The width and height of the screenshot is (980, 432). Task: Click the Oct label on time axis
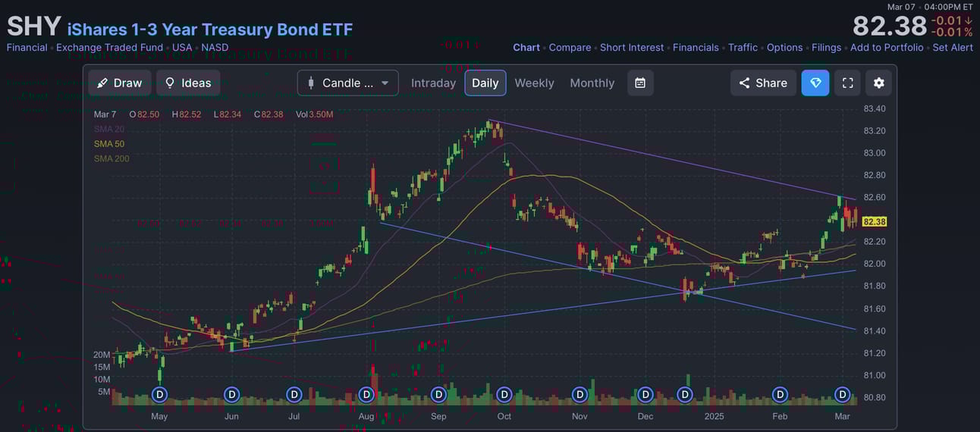click(x=504, y=416)
